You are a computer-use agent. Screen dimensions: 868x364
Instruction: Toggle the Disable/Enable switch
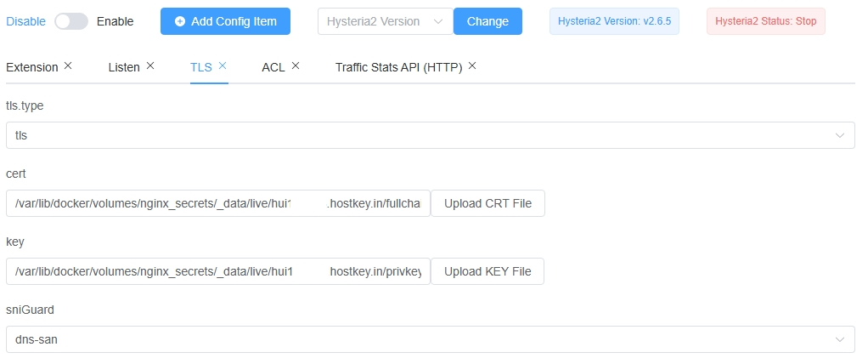click(71, 21)
